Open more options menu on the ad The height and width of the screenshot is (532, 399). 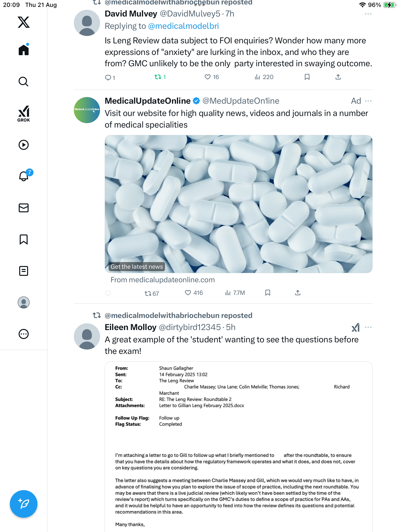[x=368, y=101]
